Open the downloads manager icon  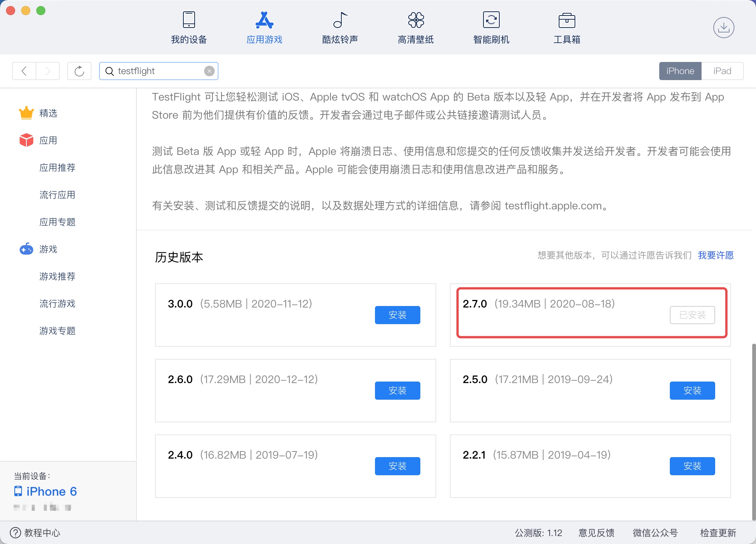click(723, 28)
